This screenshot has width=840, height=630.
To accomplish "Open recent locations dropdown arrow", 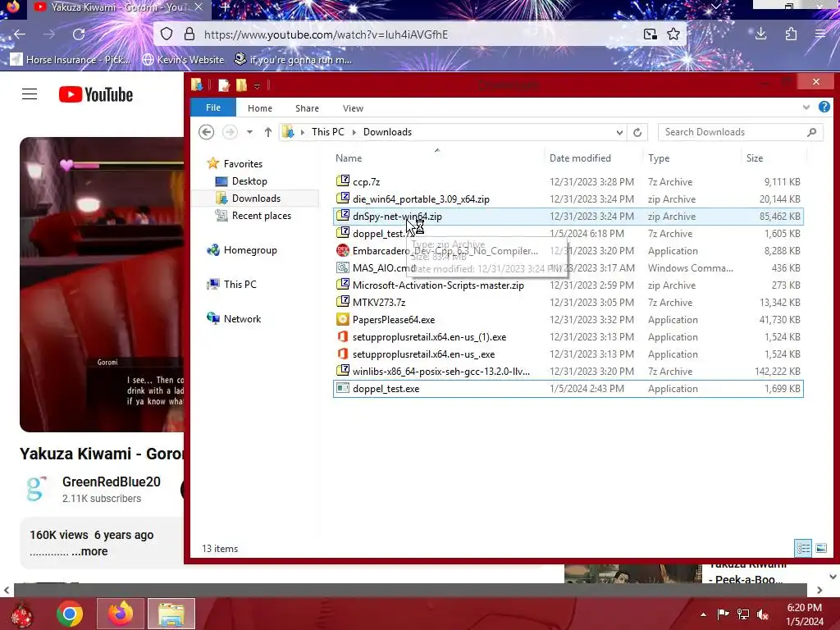I will pyautogui.click(x=249, y=132).
